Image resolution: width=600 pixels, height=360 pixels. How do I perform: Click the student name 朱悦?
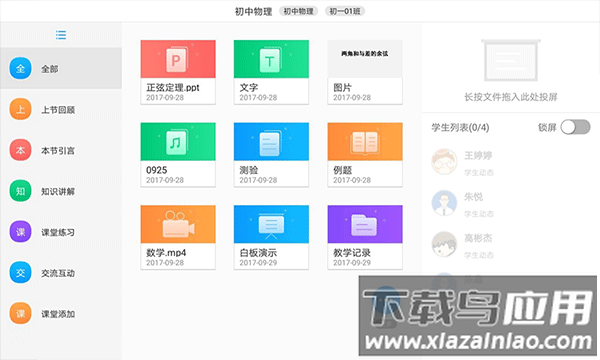(x=474, y=197)
